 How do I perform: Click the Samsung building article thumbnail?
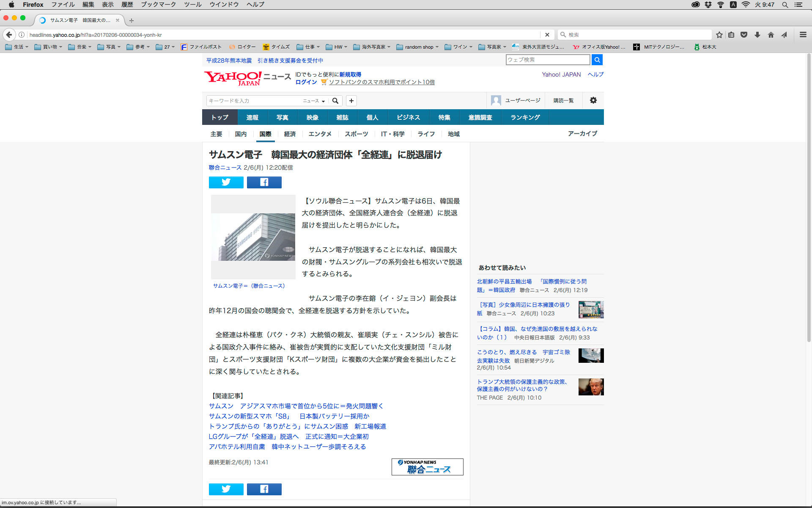point(253,237)
